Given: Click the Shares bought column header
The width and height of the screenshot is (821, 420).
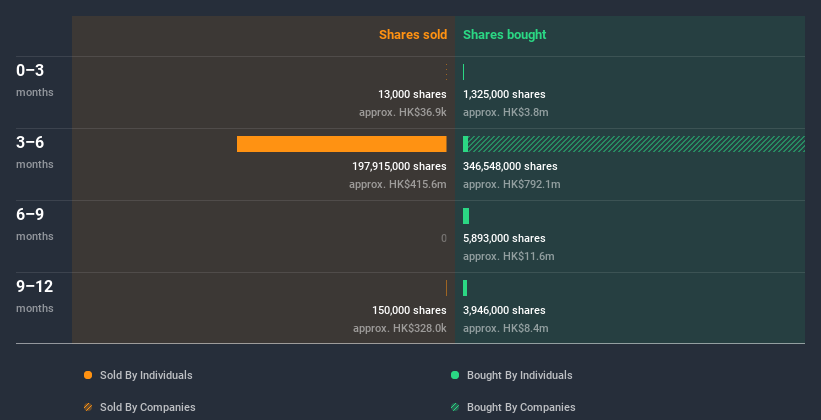Looking at the screenshot, I should click(x=505, y=35).
